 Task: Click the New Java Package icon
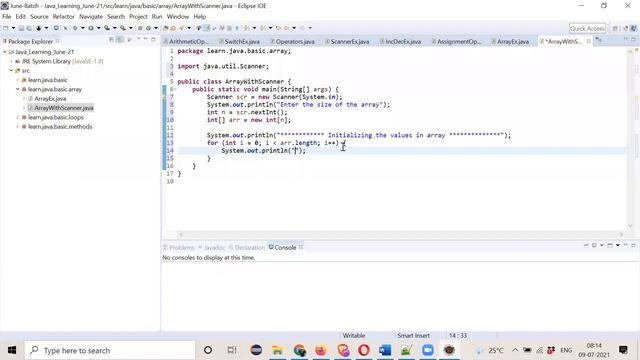tap(140, 28)
